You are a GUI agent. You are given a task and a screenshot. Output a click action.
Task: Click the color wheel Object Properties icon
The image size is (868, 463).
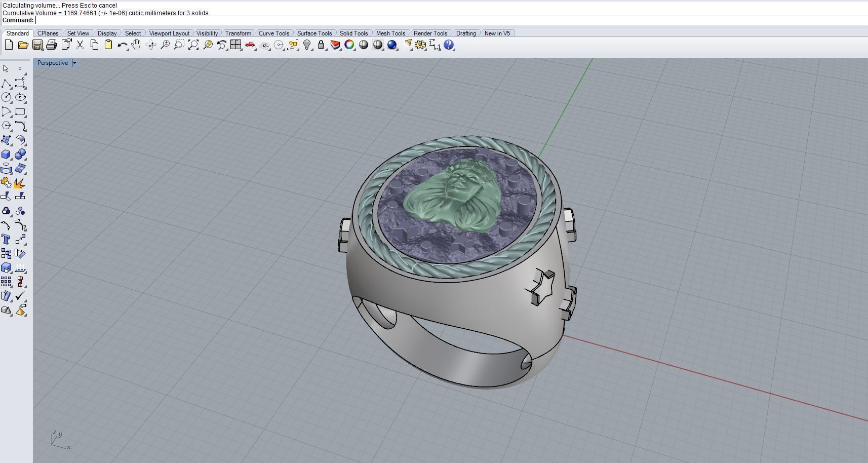pos(349,45)
